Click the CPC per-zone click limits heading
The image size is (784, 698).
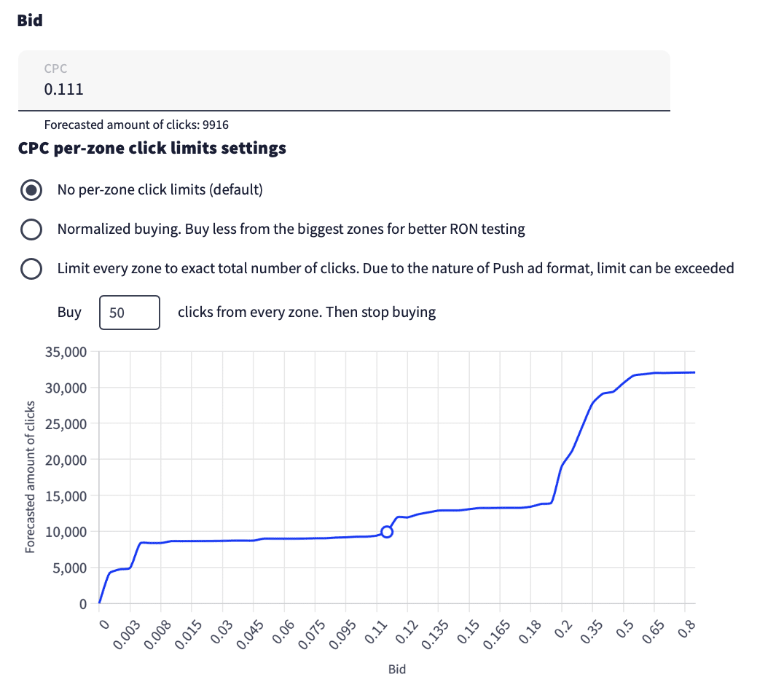coord(152,149)
